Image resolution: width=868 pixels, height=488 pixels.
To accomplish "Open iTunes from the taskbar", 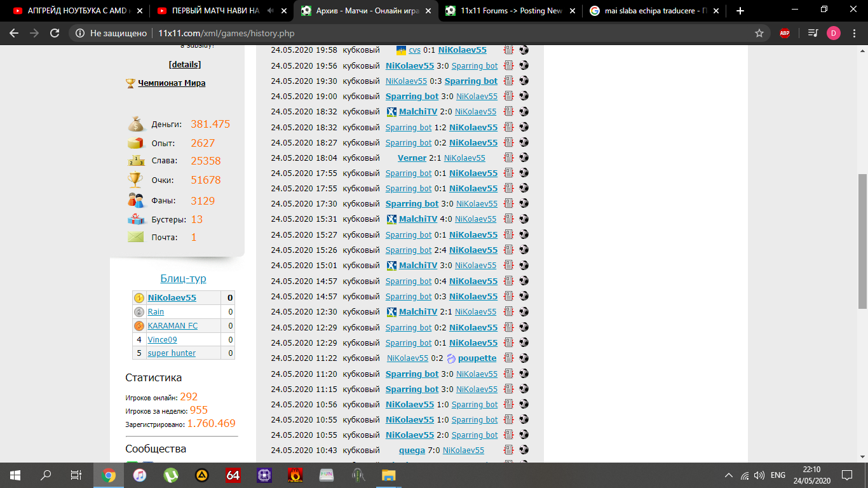I will pos(140,475).
